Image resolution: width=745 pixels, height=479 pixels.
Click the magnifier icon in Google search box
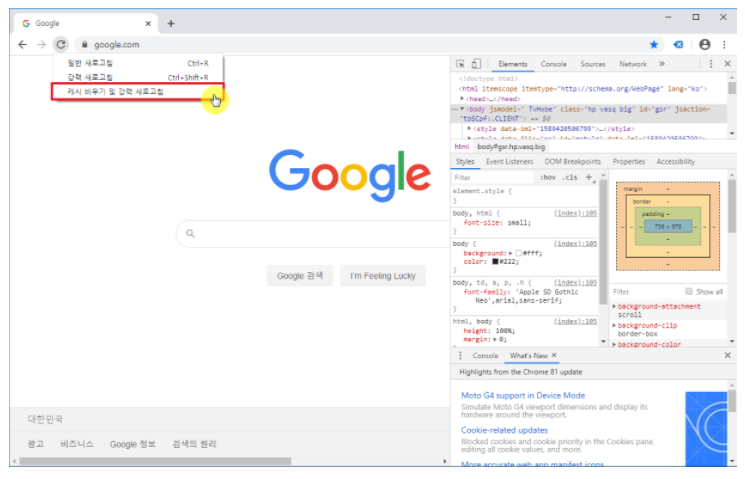191,233
